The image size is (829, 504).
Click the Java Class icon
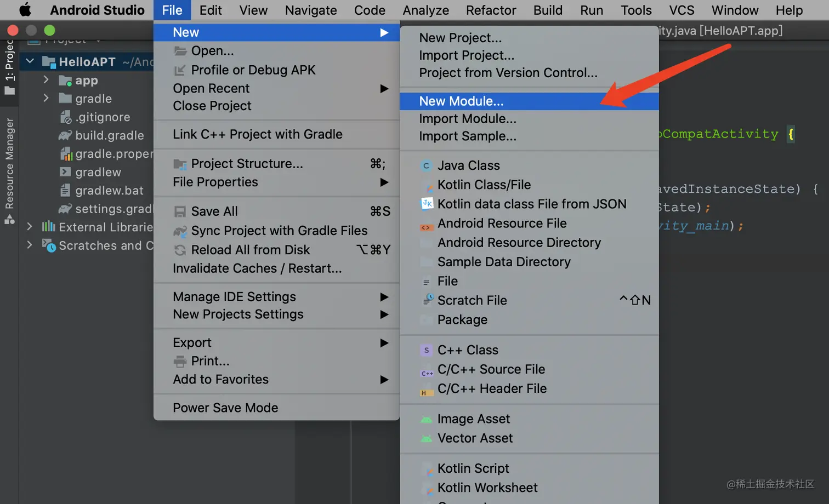click(x=426, y=165)
